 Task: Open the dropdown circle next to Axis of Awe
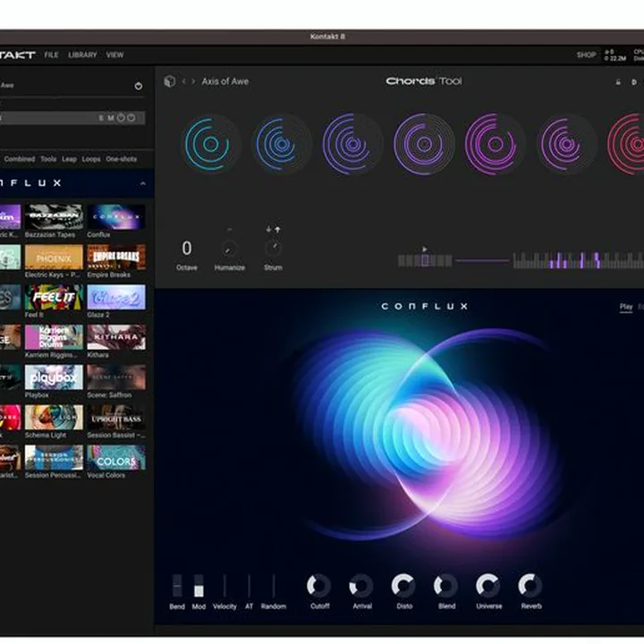[139, 86]
